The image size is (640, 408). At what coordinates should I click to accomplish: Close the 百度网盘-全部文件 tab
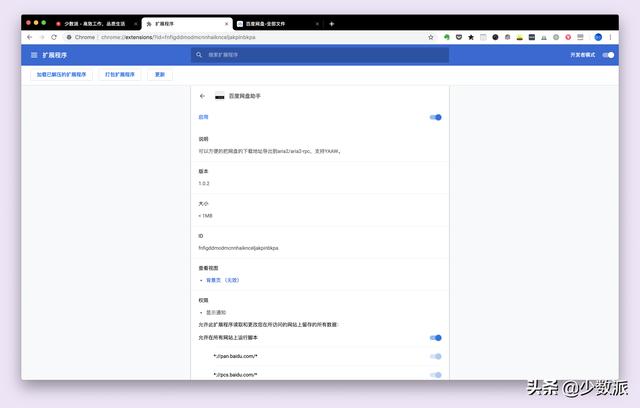point(317,24)
